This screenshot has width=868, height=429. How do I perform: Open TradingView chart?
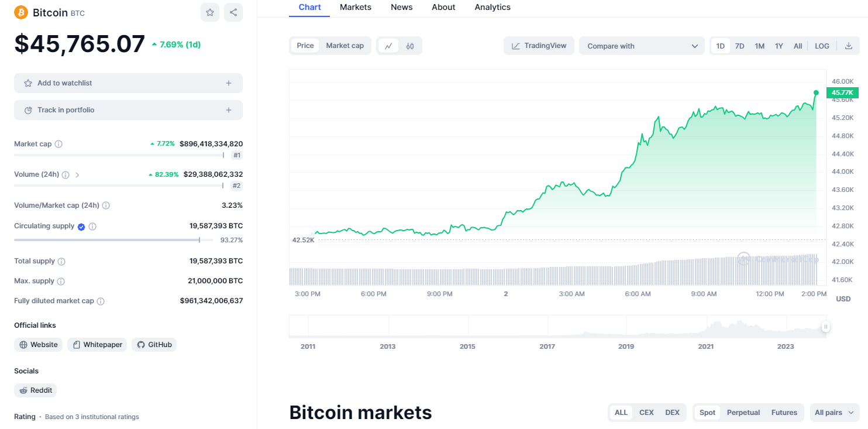[539, 46]
